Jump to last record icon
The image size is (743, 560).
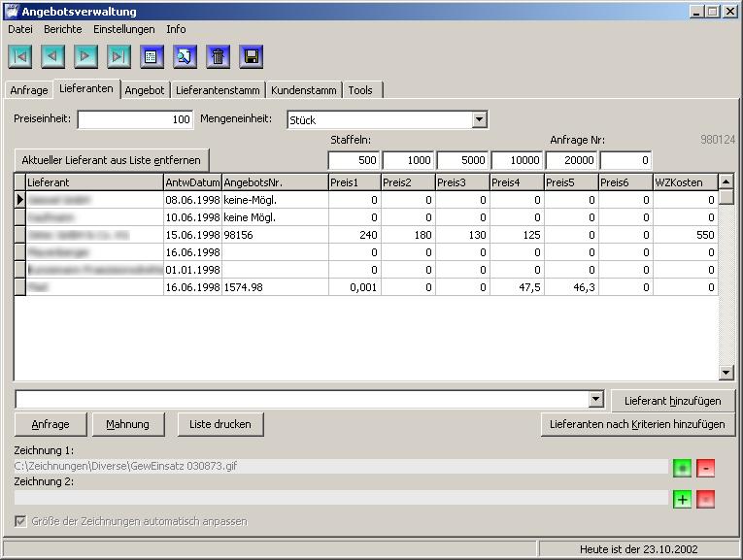tap(118, 57)
